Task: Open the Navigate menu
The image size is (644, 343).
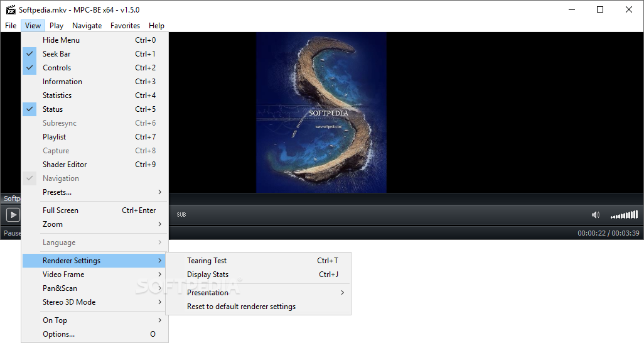Action: click(x=87, y=26)
